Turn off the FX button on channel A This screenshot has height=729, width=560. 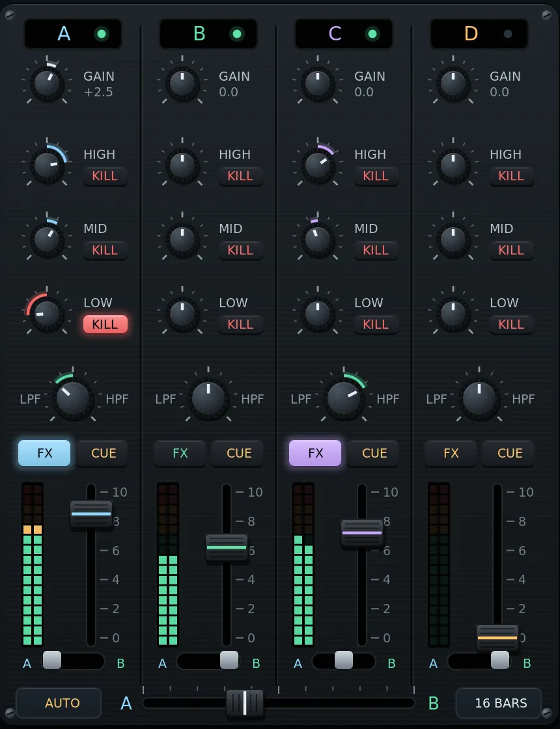click(x=45, y=453)
